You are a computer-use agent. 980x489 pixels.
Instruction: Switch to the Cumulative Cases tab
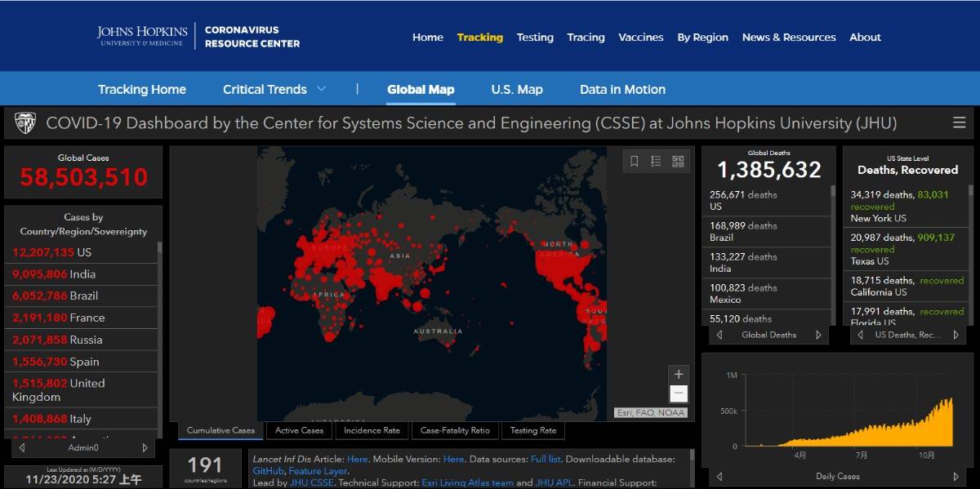coord(220,430)
